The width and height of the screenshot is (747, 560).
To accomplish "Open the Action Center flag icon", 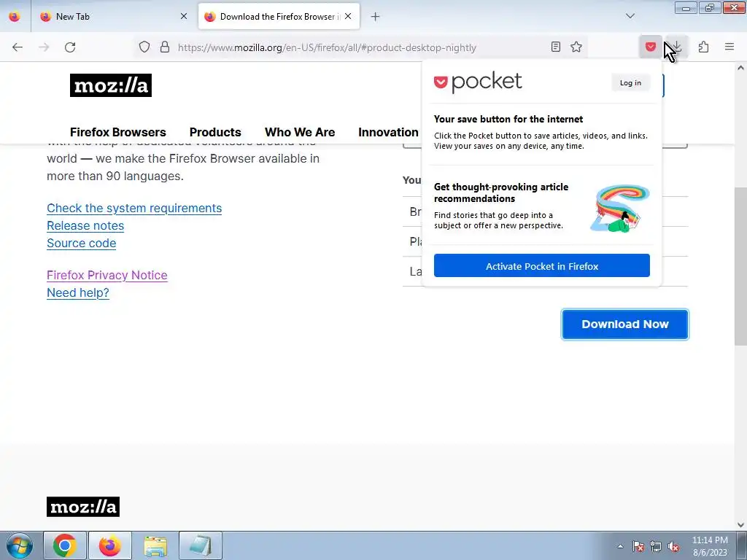I will point(638,546).
